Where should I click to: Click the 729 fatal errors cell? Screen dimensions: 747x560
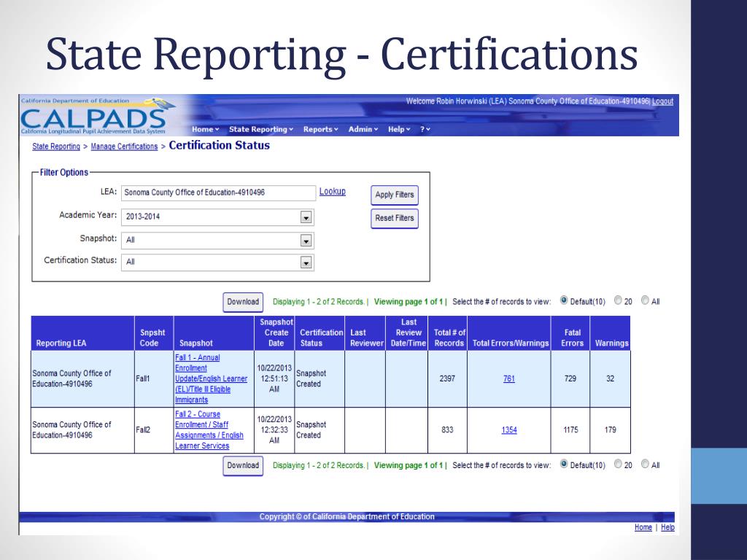[x=570, y=378]
